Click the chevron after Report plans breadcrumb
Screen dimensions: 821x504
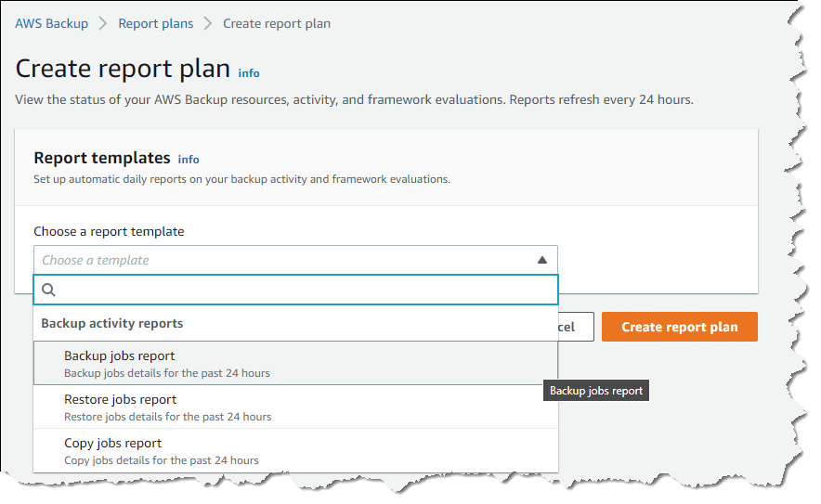[x=208, y=23]
